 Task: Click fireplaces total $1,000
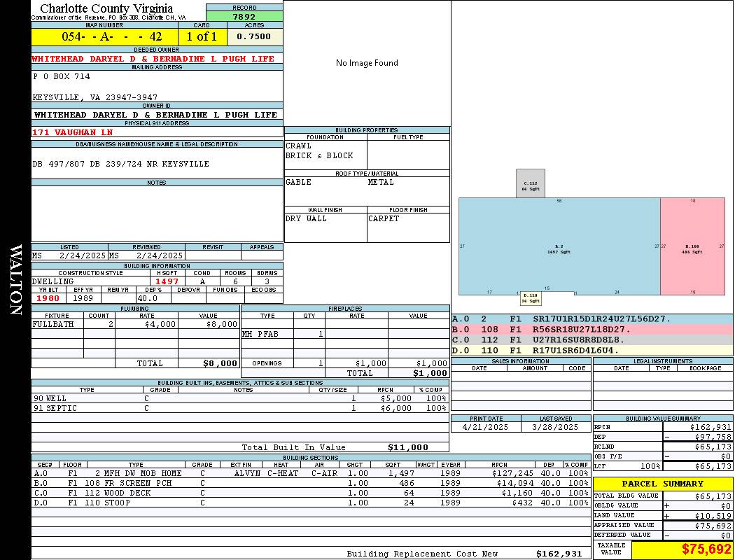pyautogui.click(x=430, y=374)
